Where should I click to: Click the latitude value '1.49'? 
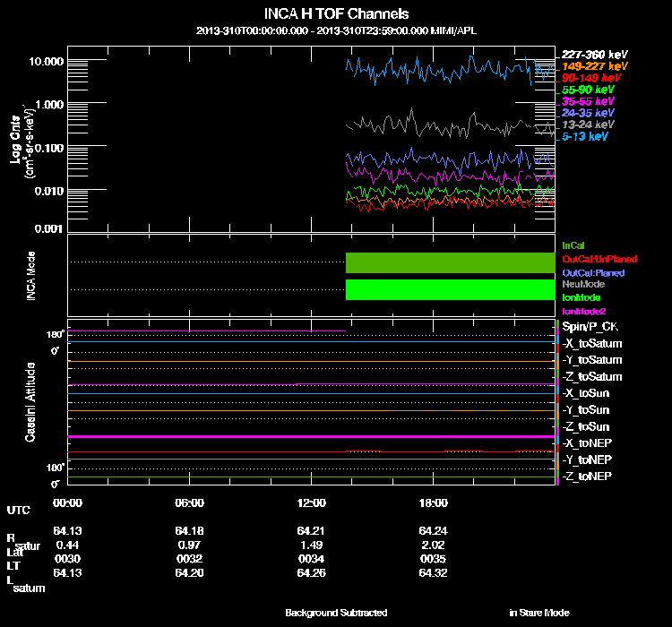(x=312, y=545)
